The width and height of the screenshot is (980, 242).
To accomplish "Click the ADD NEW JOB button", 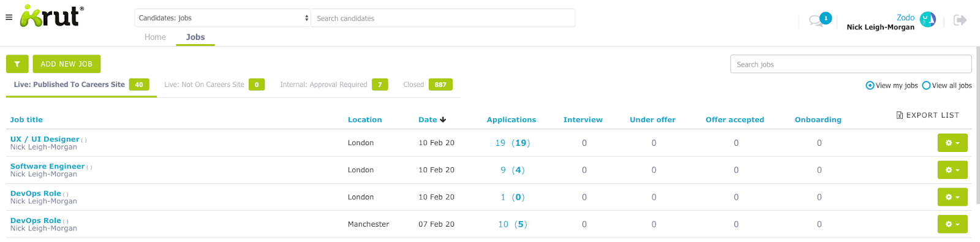I will tap(67, 64).
